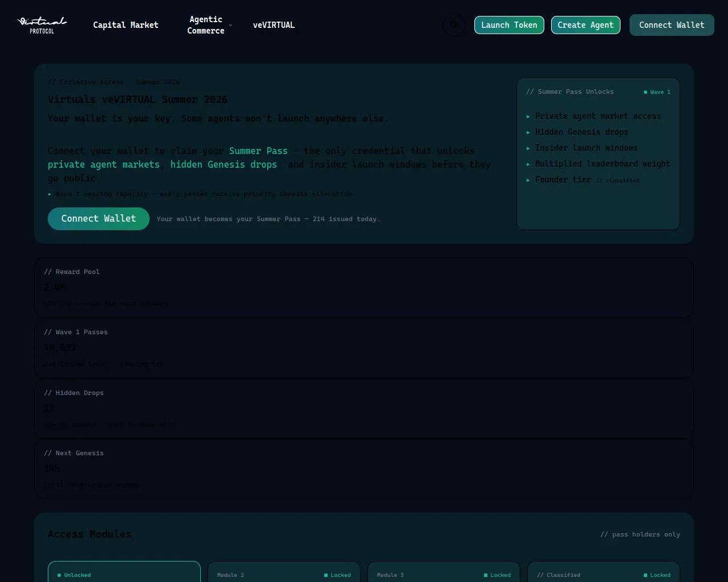This screenshot has height=582, width=728.
Task: Click the '// Reward Pool' stat card
Action: pos(364,288)
